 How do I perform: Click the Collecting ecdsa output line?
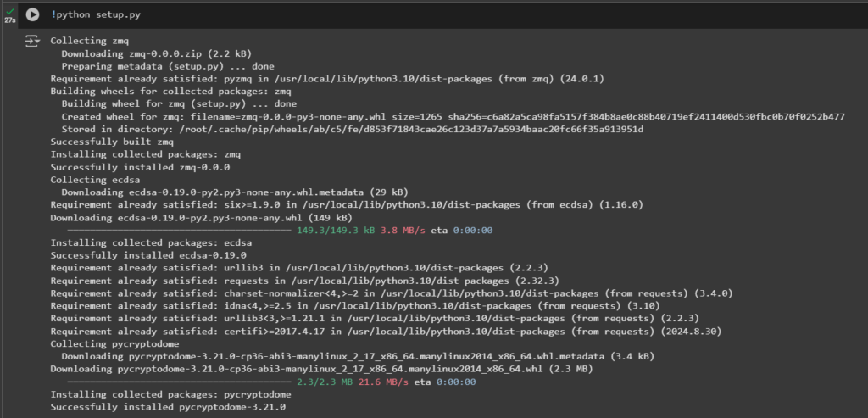pos(95,180)
